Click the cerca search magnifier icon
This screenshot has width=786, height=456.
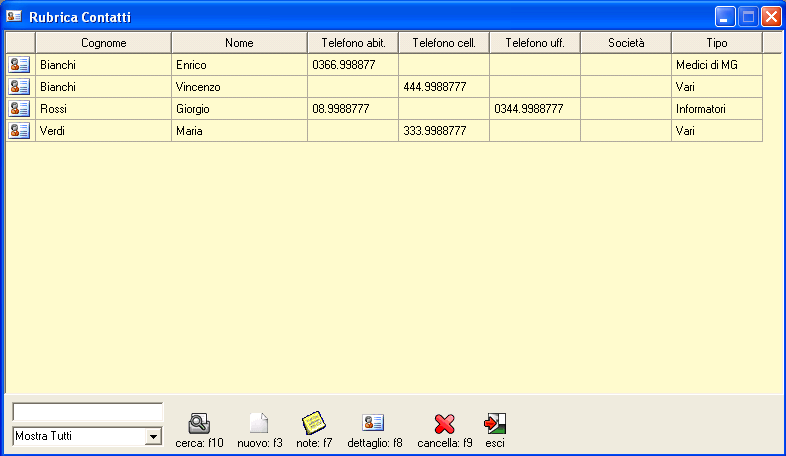click(x=199, y=424)
